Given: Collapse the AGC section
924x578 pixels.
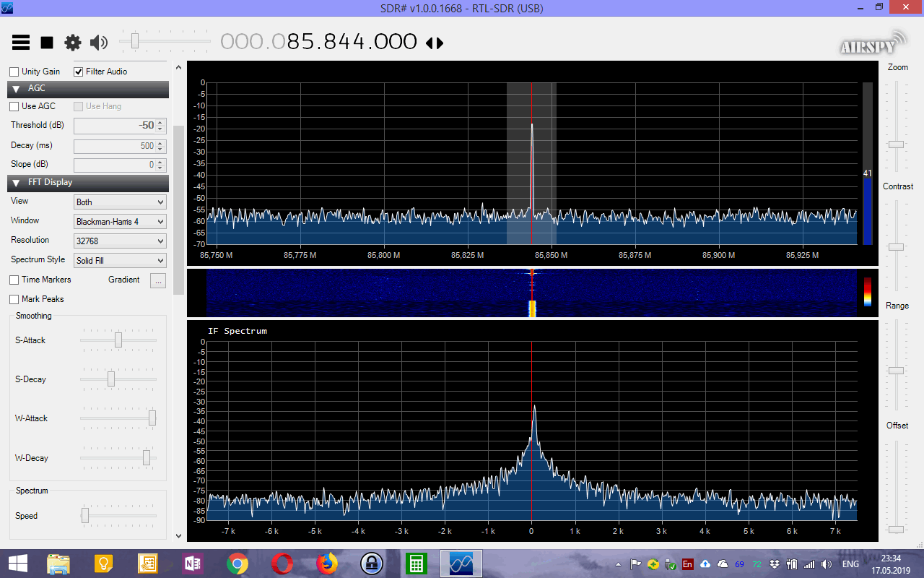Looking at the screenshot, I should (88, 89).
